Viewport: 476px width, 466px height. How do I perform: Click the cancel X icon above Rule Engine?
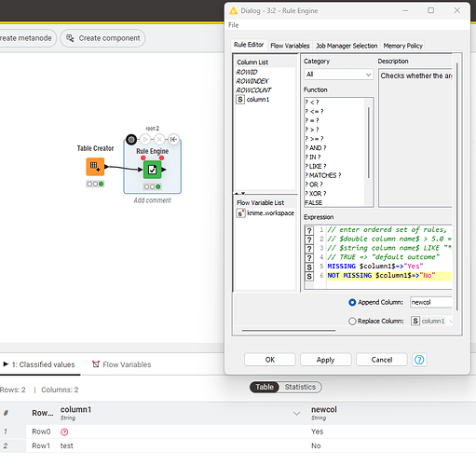click(159, 140)
